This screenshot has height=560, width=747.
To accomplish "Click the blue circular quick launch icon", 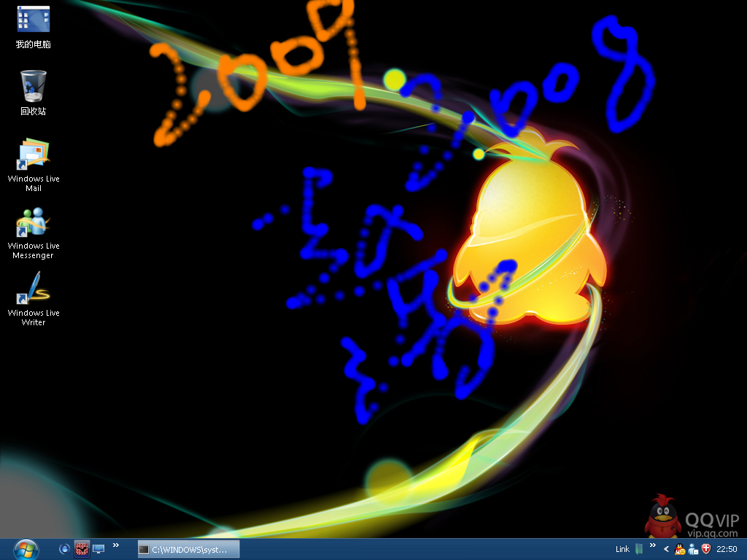I will click(x=65, y=549).
